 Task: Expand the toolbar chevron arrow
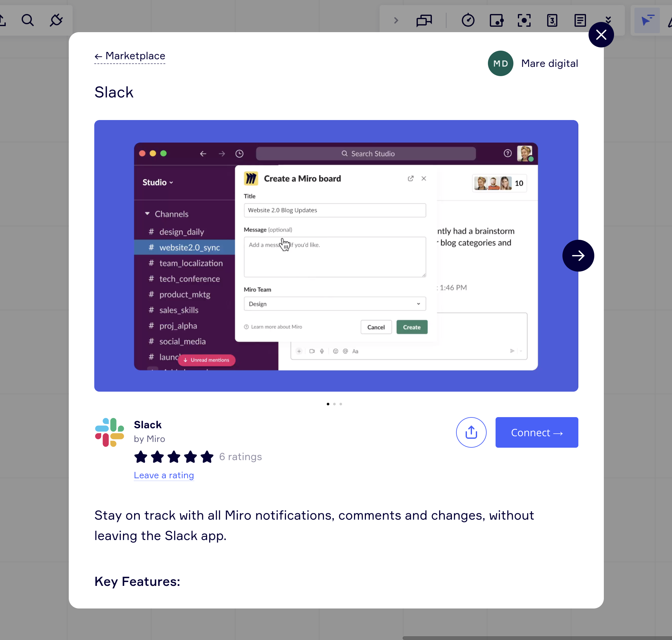(396, 20)
